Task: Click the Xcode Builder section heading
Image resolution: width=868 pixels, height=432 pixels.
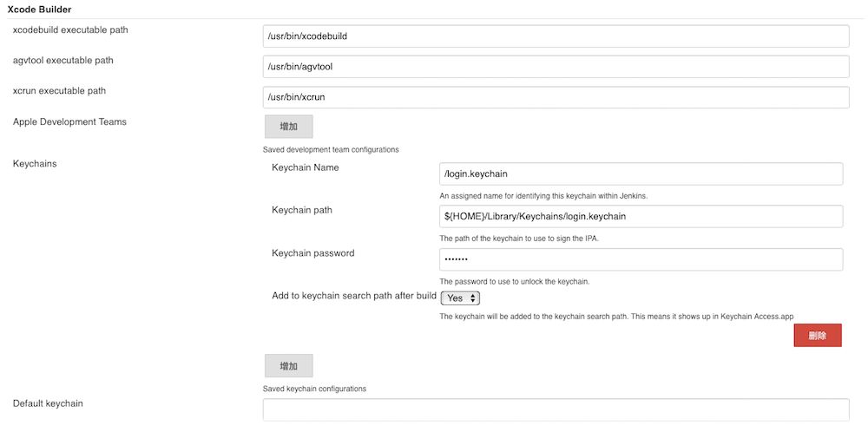Action: (40, 10)
